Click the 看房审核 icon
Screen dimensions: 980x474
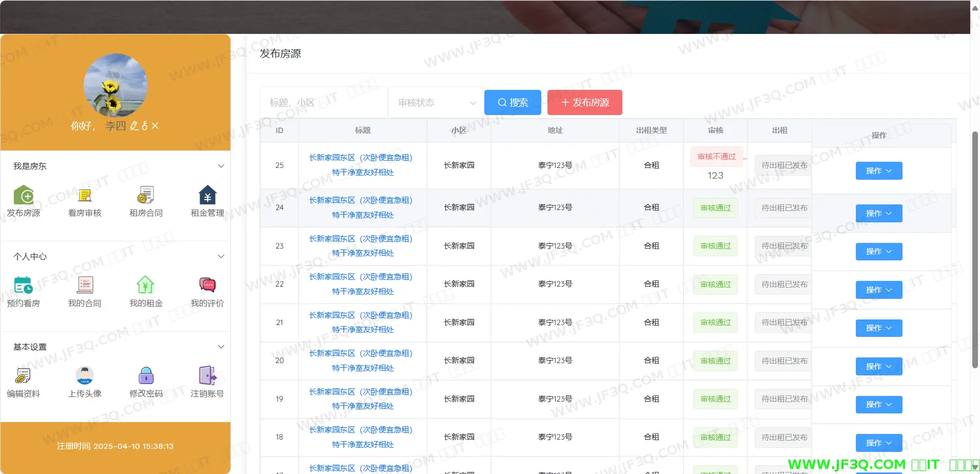(85, 196)
